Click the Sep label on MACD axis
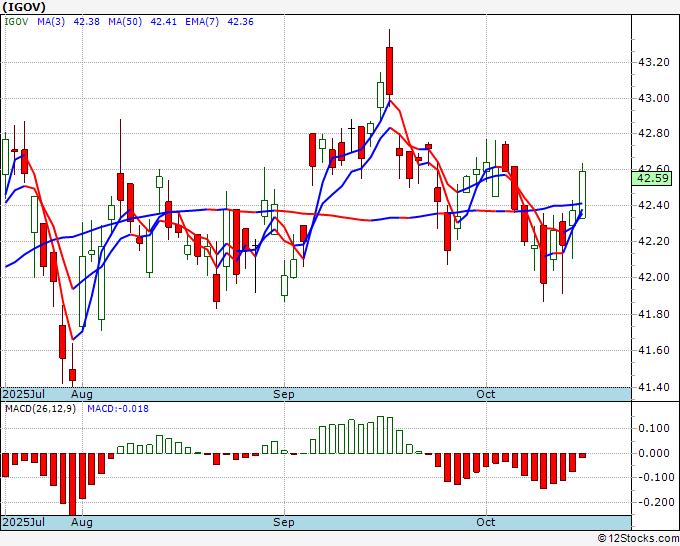 [x=284, y=522]
